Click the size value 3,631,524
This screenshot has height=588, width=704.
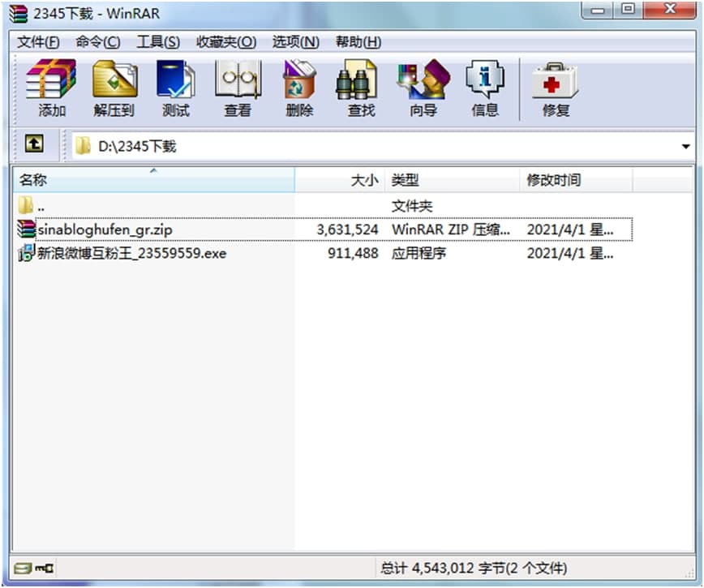click(347, 230)
